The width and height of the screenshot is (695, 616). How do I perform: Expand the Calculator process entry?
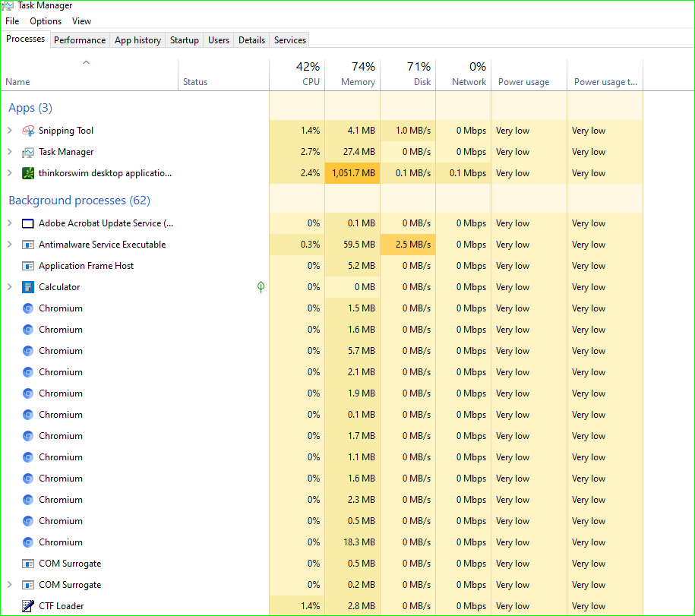10,286
